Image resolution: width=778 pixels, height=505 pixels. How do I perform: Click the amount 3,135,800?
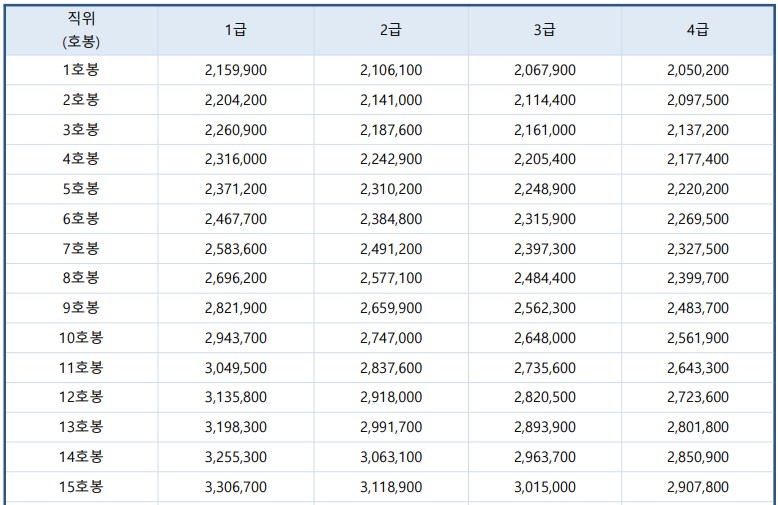coord(236,397)
